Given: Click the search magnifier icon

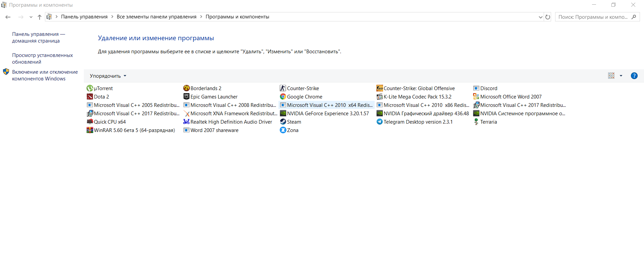Looking at the screenshot, I should tap(634, 17).
